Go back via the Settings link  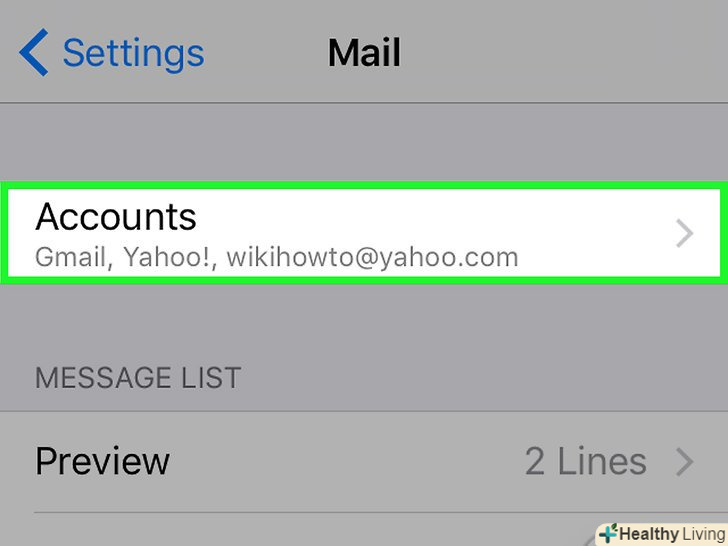(133, 54)
